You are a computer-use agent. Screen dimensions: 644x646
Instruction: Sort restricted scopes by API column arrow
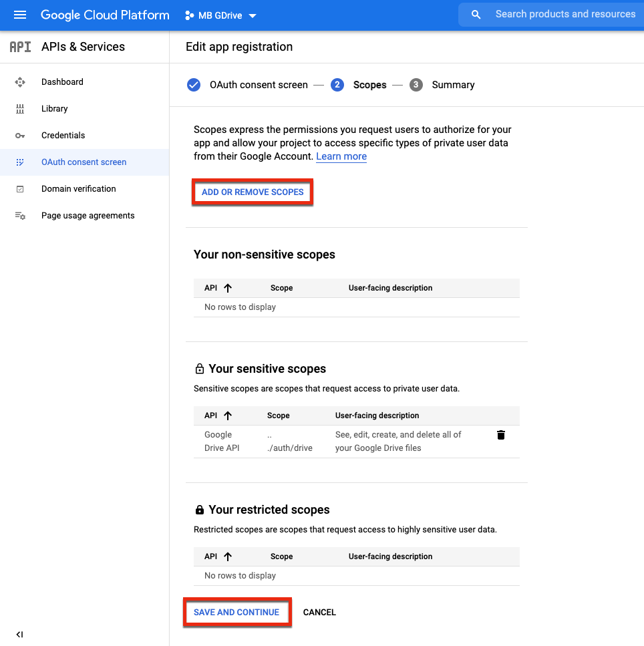[228, 556]
